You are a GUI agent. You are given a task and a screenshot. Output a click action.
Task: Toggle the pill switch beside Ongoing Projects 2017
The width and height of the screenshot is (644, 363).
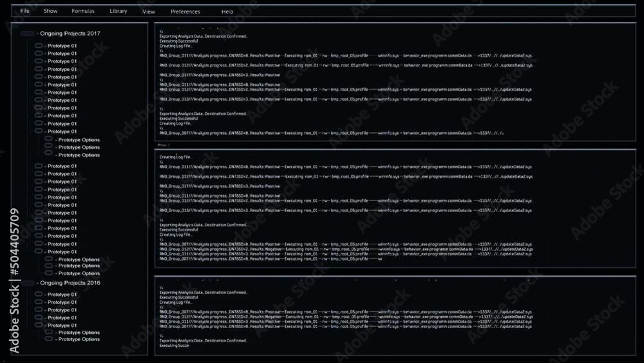pos(27,34)
